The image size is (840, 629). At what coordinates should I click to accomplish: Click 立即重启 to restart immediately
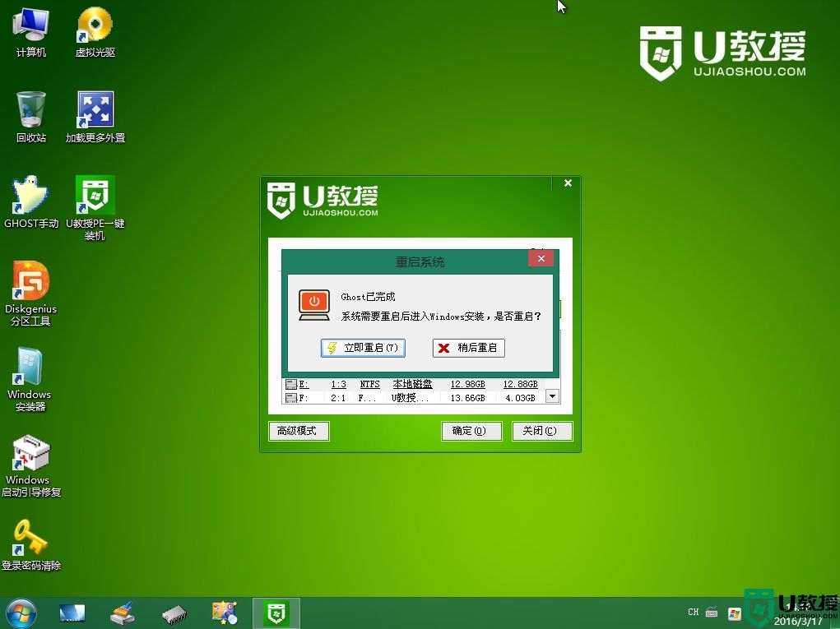click(x=363, y=348)
